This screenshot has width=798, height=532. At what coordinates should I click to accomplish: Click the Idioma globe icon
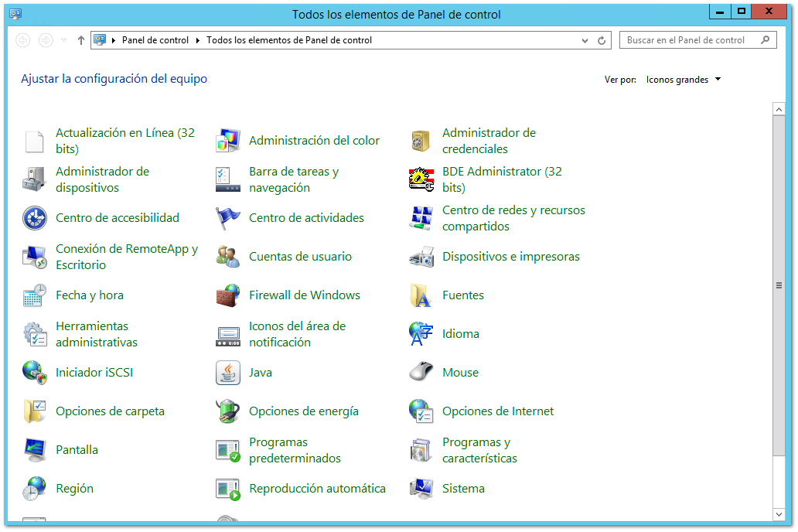(x=421, y=334)
